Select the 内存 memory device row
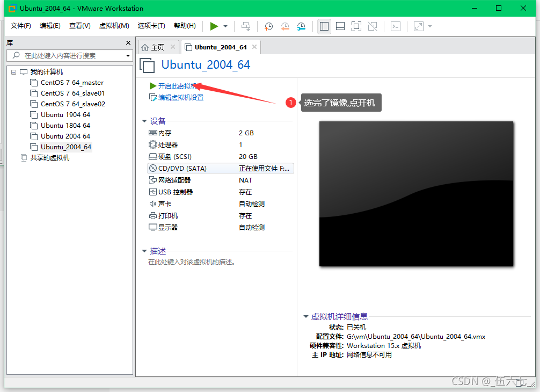 [221, 133]
